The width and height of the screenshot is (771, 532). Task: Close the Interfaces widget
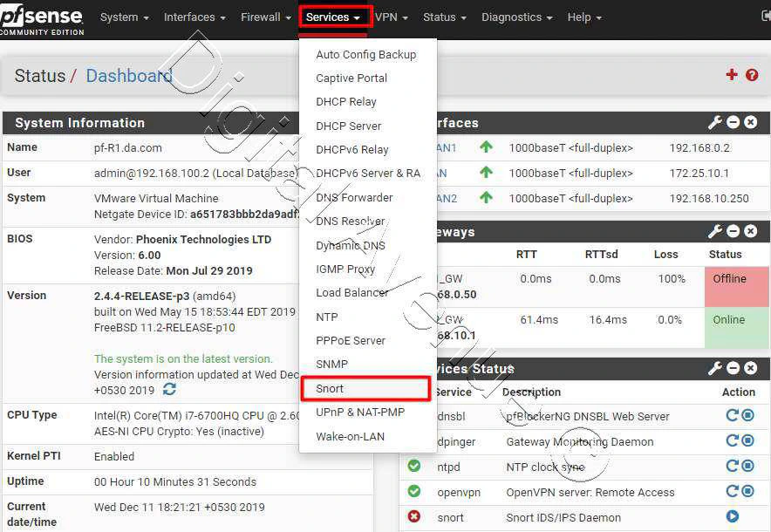click(x=750, y=122)
